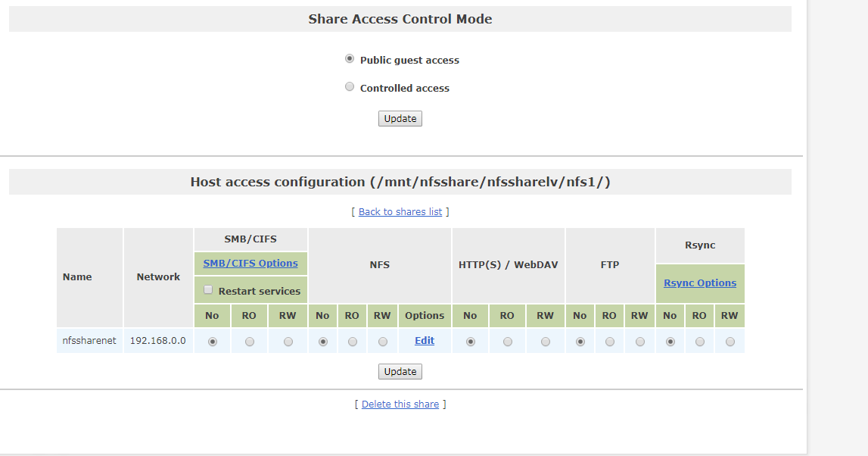Set Rsync access to RO
The width and height of the screenshot is (868, 456).
pyautogui.click(x=699, y=341)
